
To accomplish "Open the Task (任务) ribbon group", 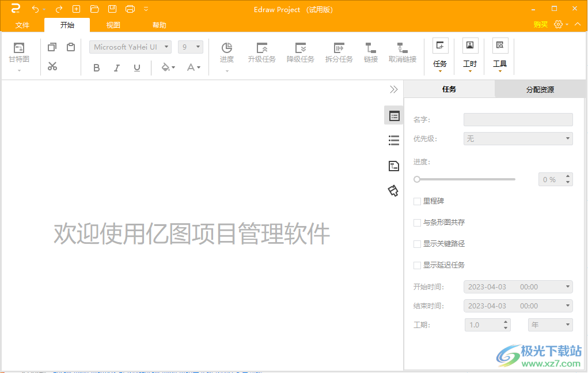I will click(x=440, y=55).
